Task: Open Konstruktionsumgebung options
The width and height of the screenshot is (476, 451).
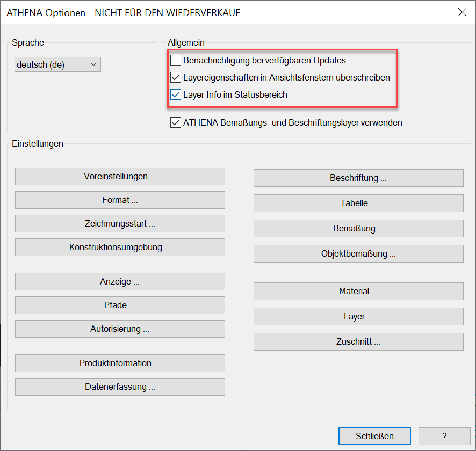Action: point(120,247)
